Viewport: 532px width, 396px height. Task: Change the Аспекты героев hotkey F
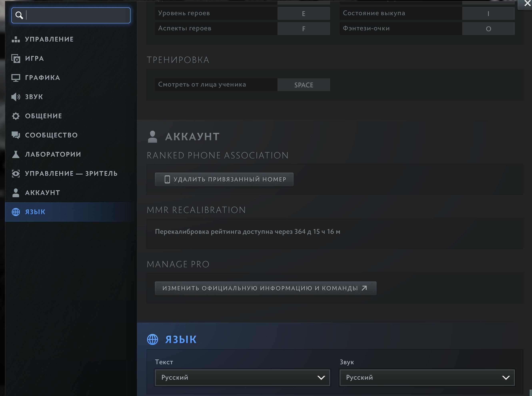coord(304,29)
